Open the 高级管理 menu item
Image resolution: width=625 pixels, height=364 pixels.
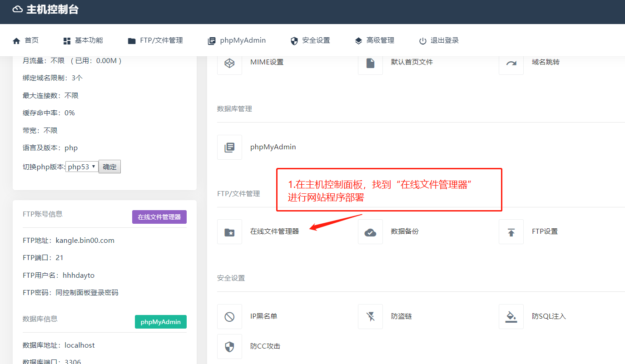click(x=374, y=40)
